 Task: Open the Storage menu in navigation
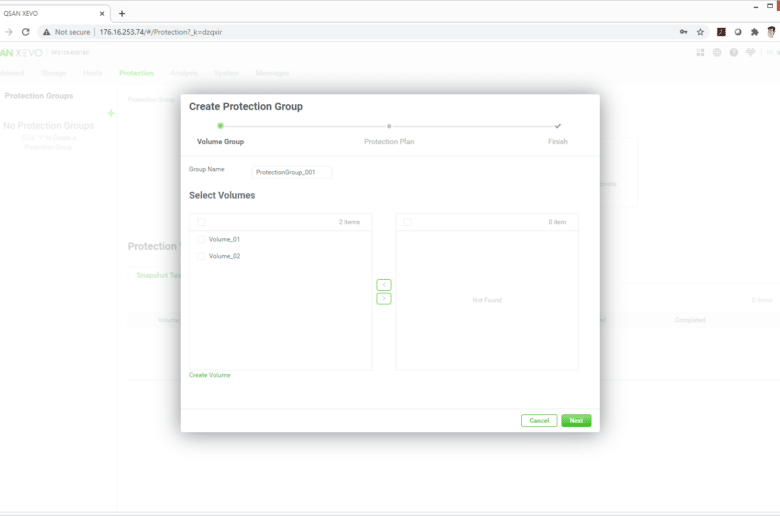tap(54, 73)
